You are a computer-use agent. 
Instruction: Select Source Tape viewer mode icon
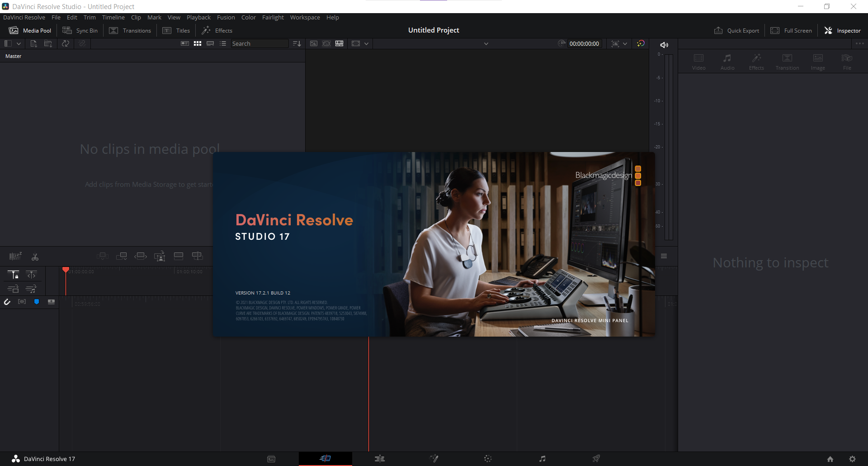click(326, 43)
